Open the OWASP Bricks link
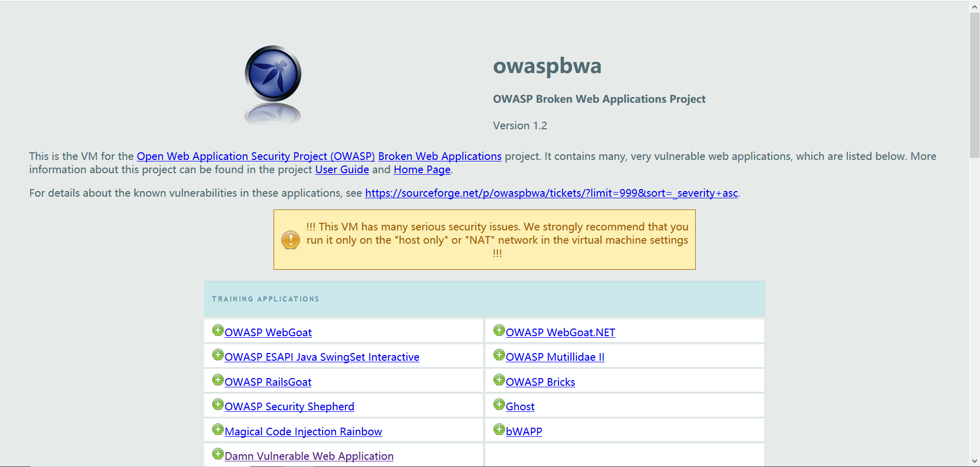This screenshot has height=467, width=980. click(x=541, y=382)
